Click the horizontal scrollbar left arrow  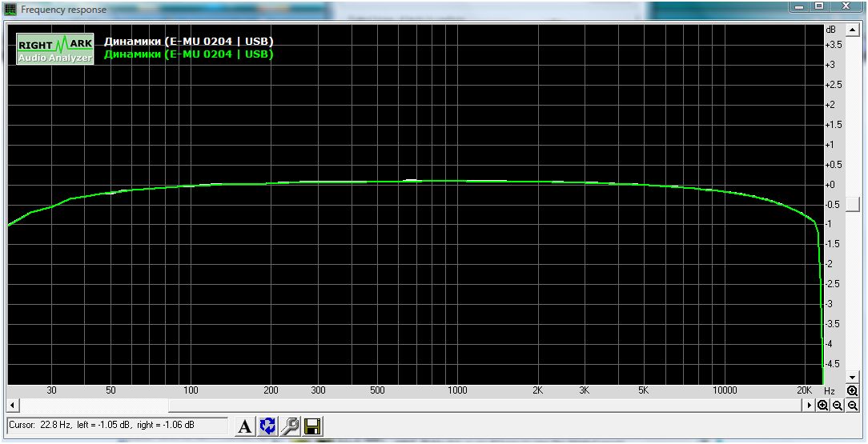(x=12, y=406)
